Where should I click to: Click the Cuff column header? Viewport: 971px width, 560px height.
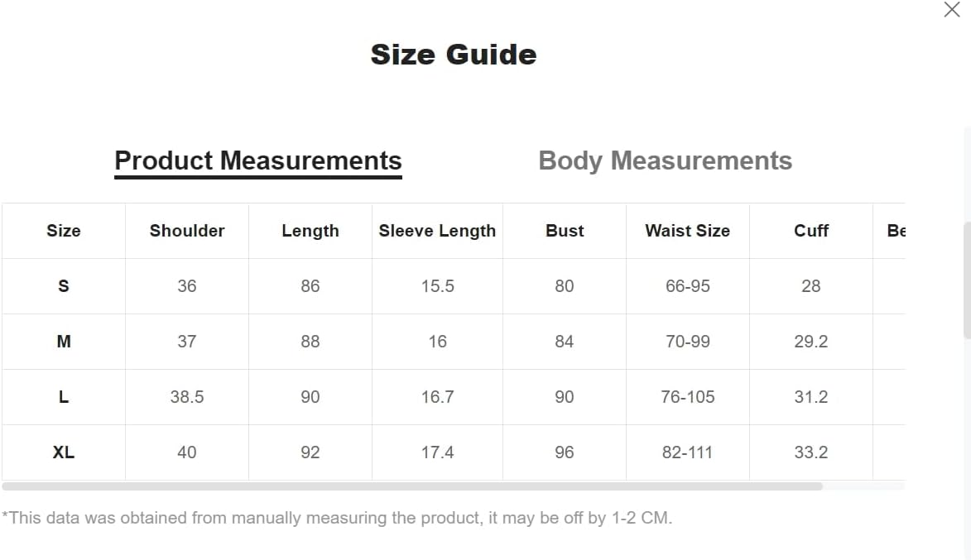tap(810, 231)
